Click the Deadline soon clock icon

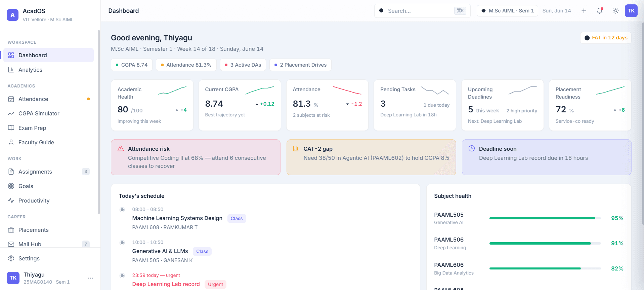pos(472,148)
